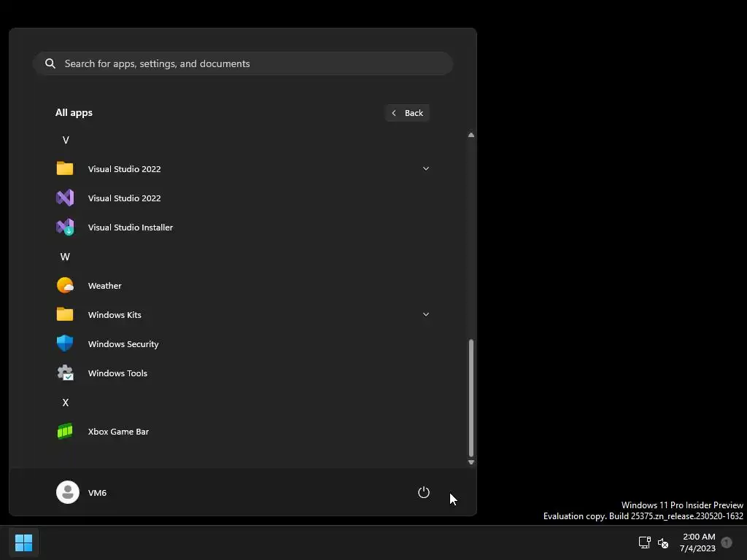Launch the Xbox Game Bar icon
The height and width of the screenshot is (560, 747).
65,431
